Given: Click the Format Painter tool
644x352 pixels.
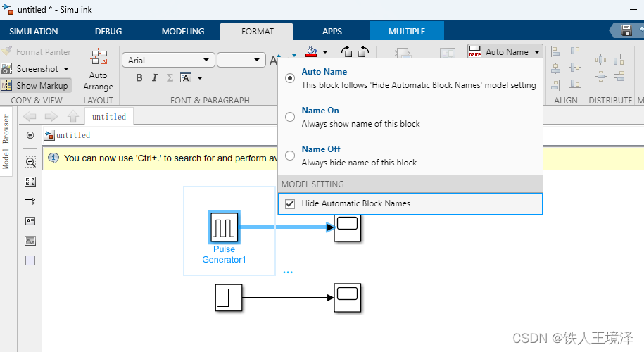Looking at the screenshot, I should pos(36,52).
